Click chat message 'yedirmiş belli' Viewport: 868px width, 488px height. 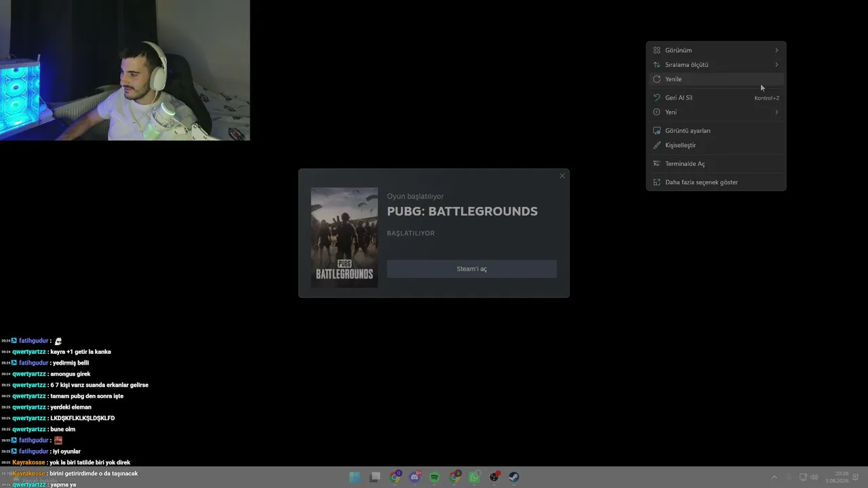pyautogui.click(x=71, y=363)
